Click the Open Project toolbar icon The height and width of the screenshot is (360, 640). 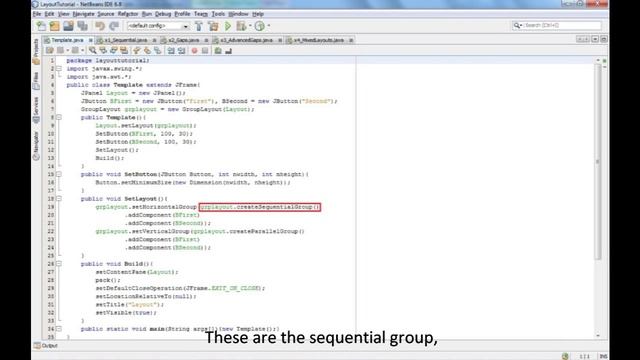tap(69, 26)
